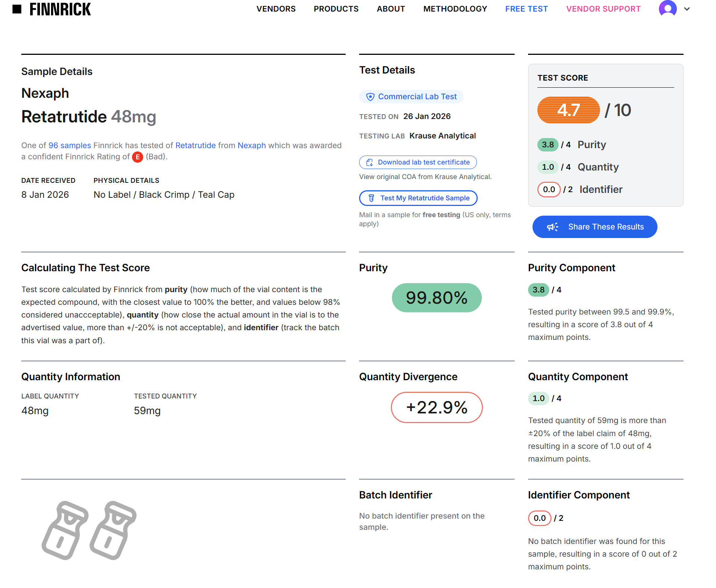The height and width of the screenshot is (588, 716).
Task: Open the Vendors menu
Action: (276, 9)
